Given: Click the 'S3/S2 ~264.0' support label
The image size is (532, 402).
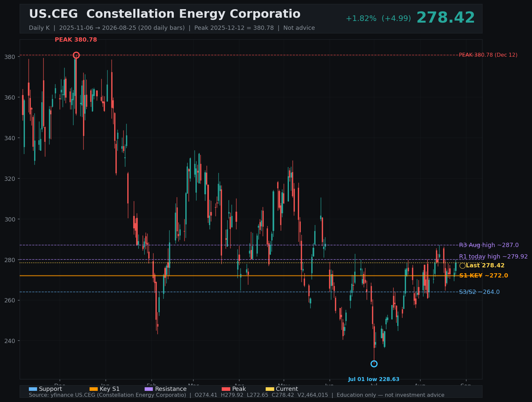Looking at the screenshot, I should (x=479, y=292).
